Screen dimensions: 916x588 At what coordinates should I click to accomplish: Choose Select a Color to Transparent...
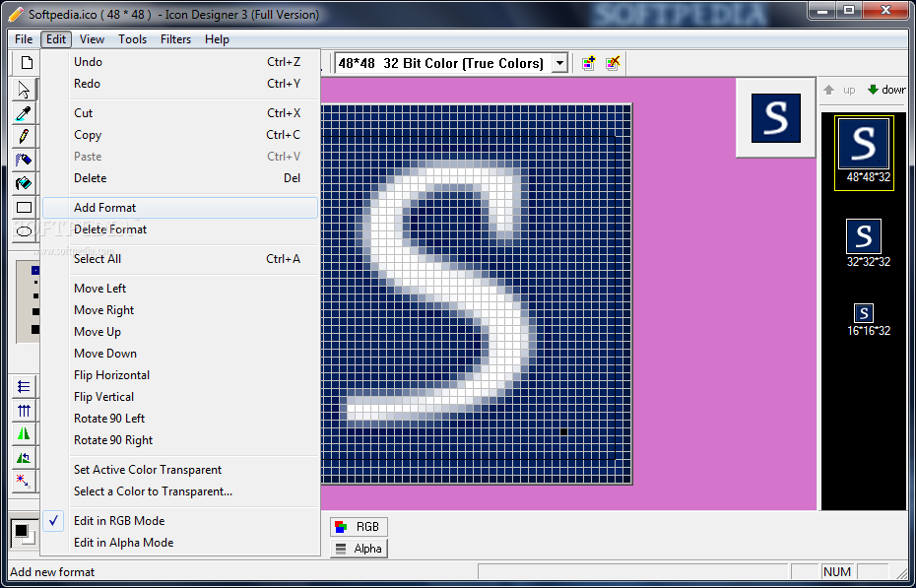coord(180,491)
